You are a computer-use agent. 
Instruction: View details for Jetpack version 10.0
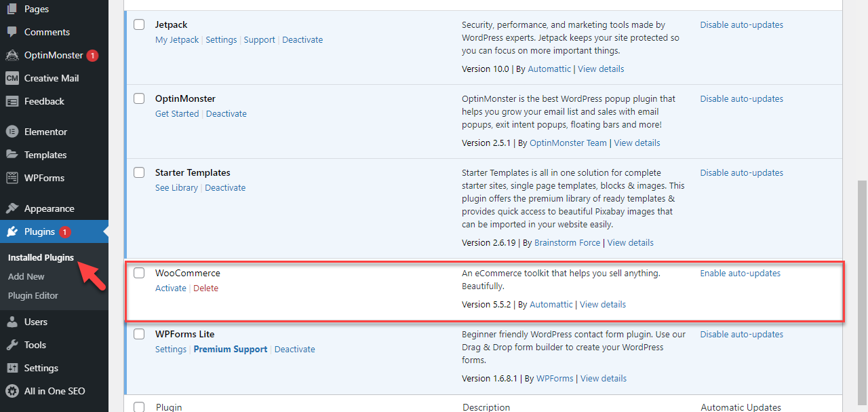point(601,69)
